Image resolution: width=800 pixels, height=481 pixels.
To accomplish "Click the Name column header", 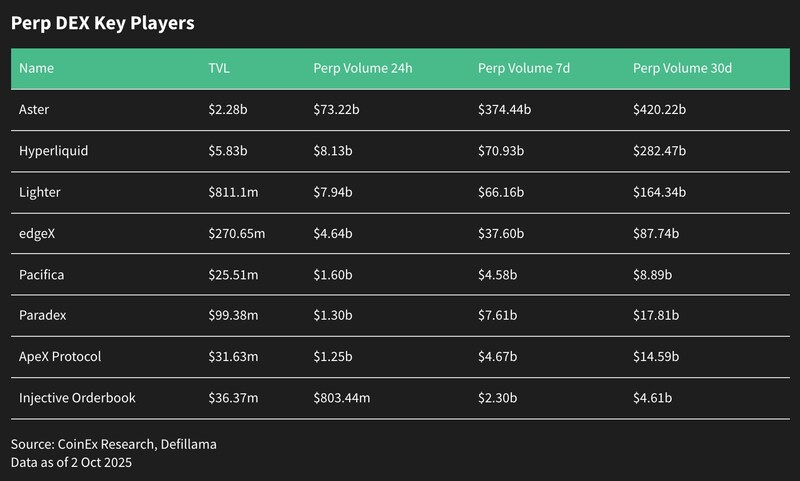I will pyautogui.click(x=37, y=69).
